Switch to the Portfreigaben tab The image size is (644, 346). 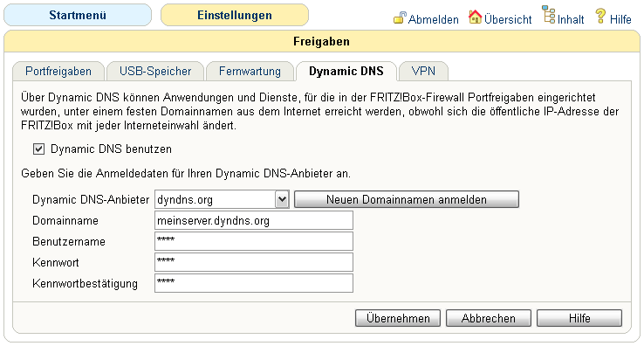point(58,71)
